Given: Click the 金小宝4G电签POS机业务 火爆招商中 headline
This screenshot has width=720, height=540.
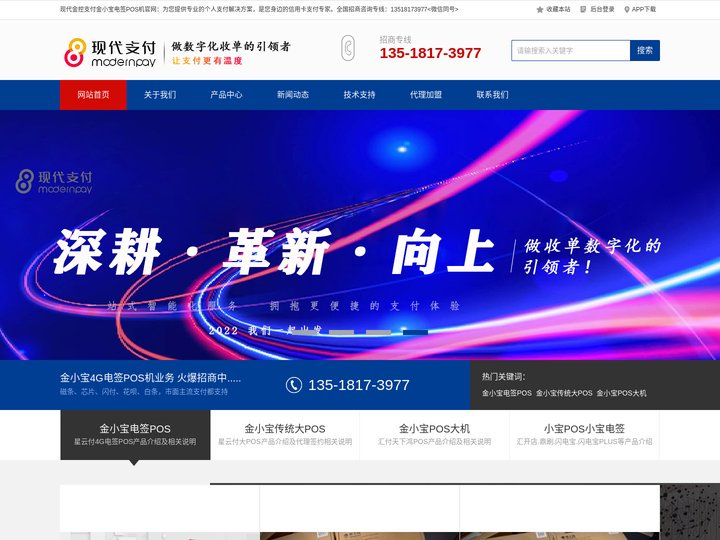Looking at the screenshot, I should [151, 378].
